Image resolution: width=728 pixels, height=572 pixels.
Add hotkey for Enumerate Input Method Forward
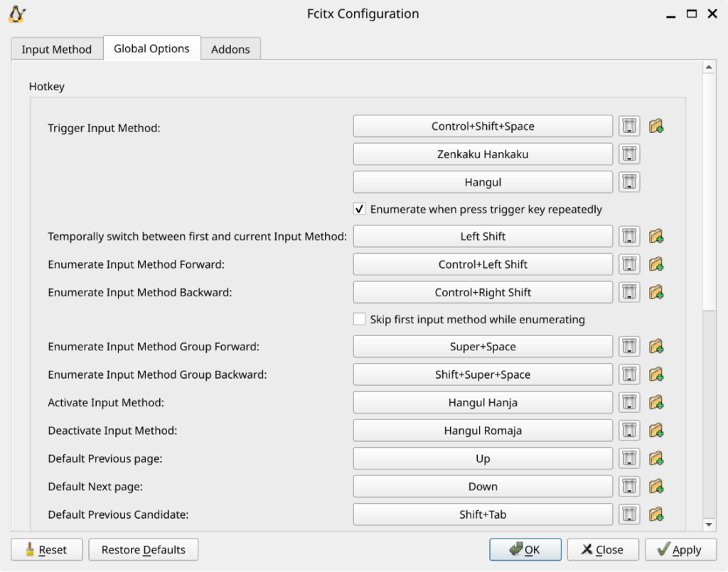point(656,264)
